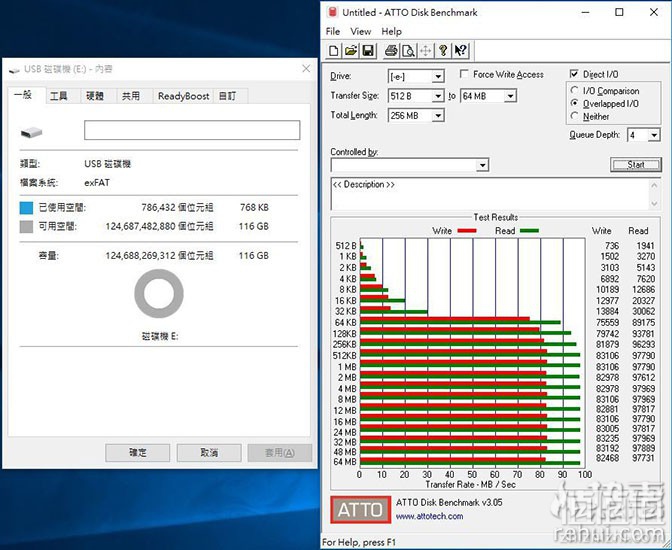Click the 'For Help, press F1' status bar
672x550 pixels.
click(x=358, y=542)
